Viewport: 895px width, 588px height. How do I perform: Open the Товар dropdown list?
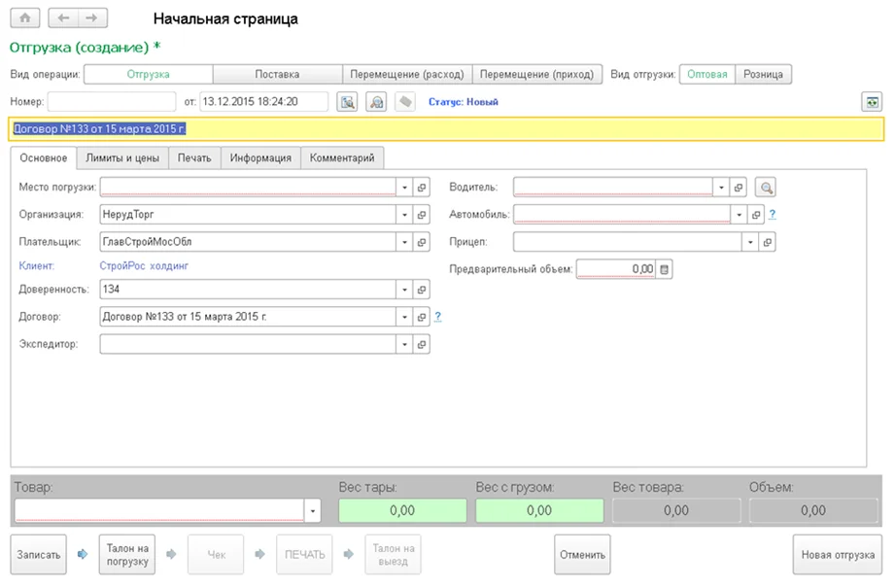click(x=313, y=509)
